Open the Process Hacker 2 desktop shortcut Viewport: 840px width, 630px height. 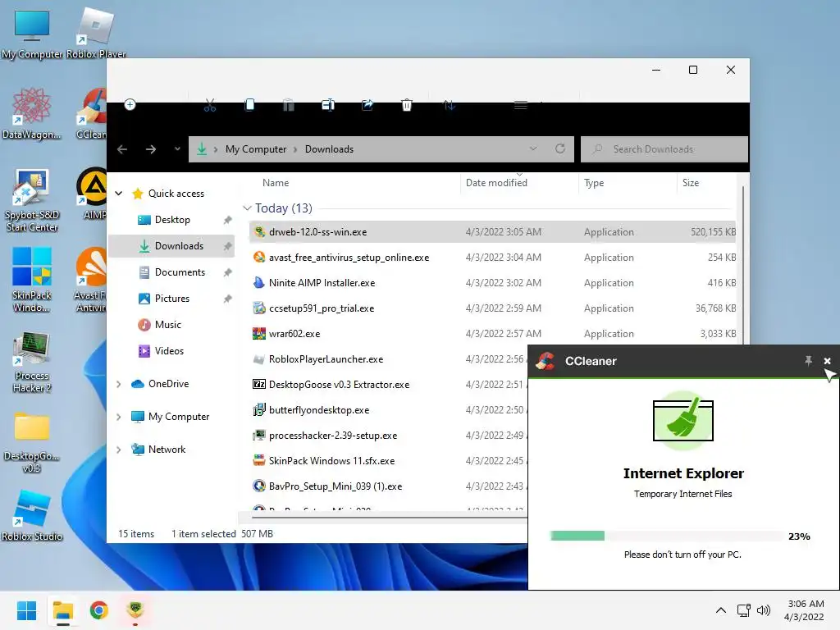coord(32,362)
